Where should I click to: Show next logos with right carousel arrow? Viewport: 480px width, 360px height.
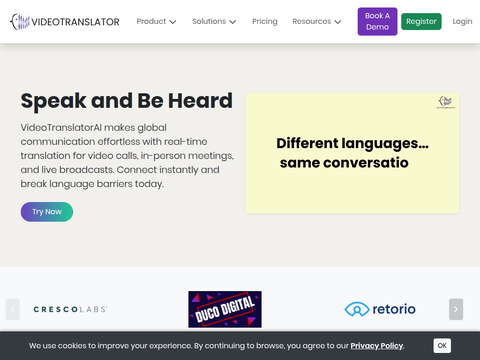tap(456, 309)
